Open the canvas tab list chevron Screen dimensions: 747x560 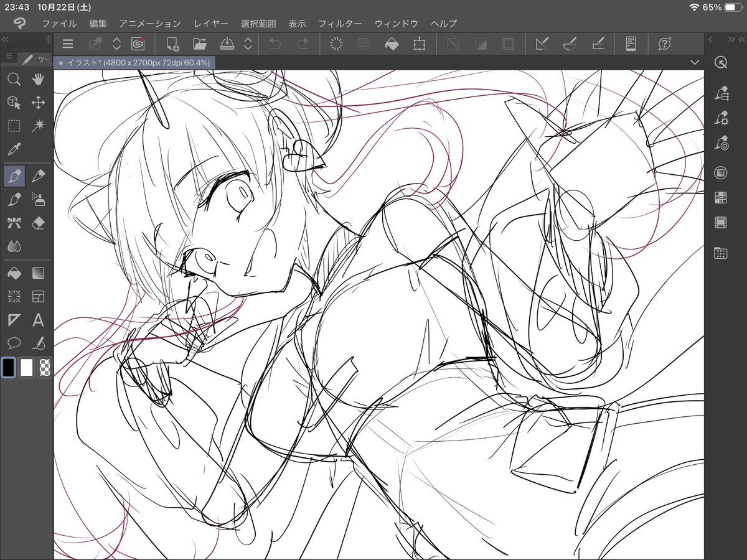[x=695, y=63]
